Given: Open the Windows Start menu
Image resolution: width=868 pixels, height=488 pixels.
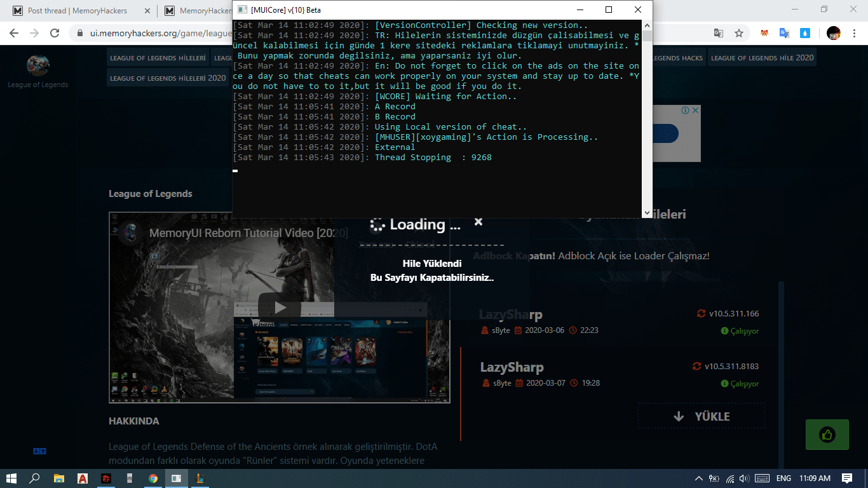Looking at the screenshot, I should tap(12, 478).
